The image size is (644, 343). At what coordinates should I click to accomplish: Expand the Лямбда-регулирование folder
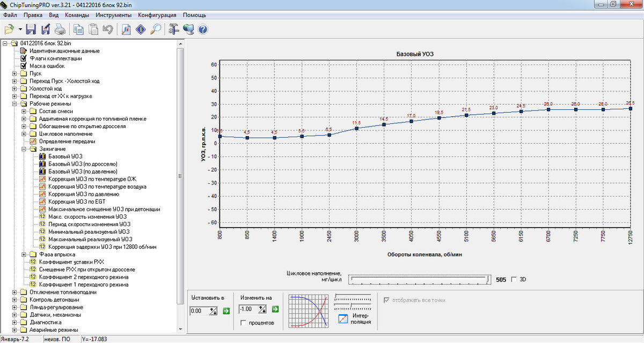(x=14, y=307)
